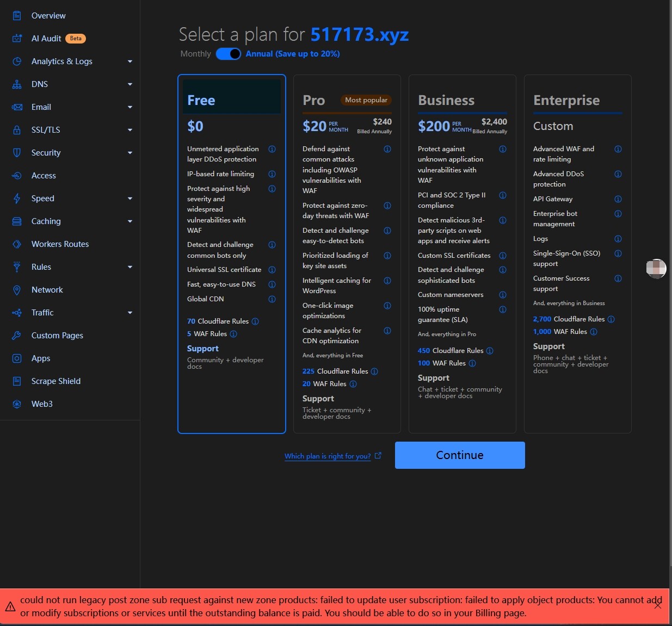The image size is (672, 626).
Task: Expand the Rules submenu arrow
Action: [130, 267]
